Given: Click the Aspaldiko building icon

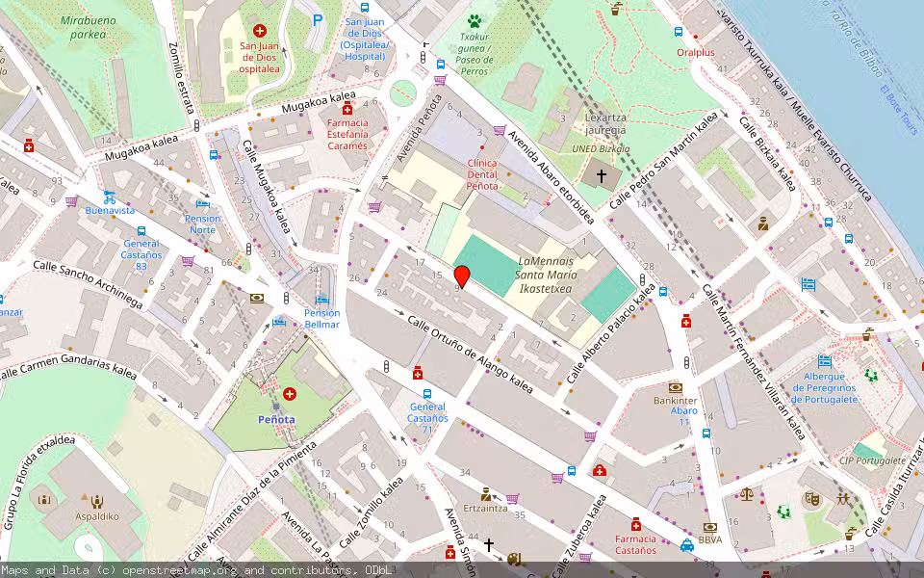Looking at the screenshot, I should (x=96, y=501).
